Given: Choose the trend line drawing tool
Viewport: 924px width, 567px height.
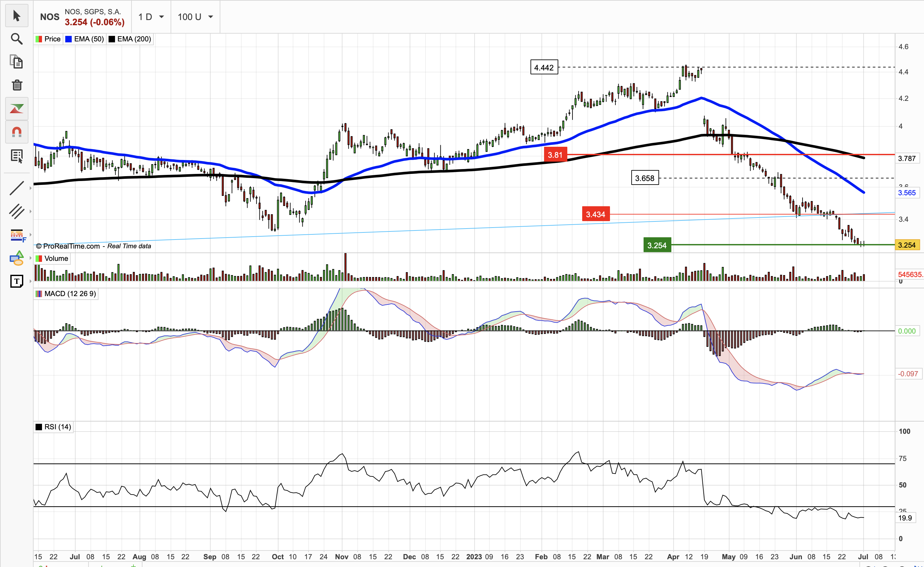Looking at the screenshot, I should [x=16, y=188].
